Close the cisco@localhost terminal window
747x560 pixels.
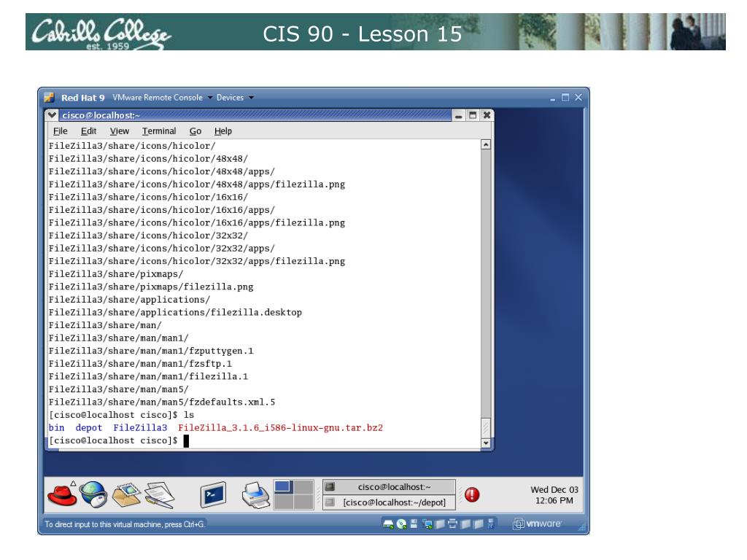[487, 115]
